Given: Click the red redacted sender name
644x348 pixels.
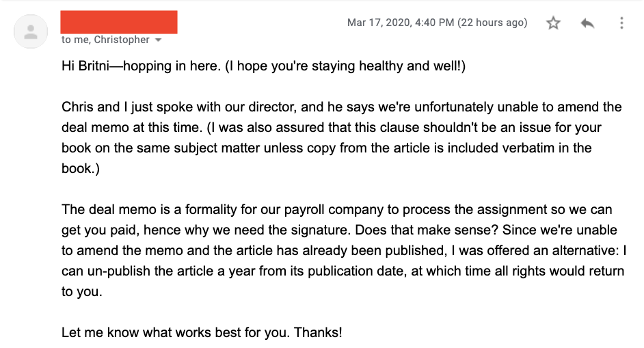Looking at the screenshot, I should [119, 22].
